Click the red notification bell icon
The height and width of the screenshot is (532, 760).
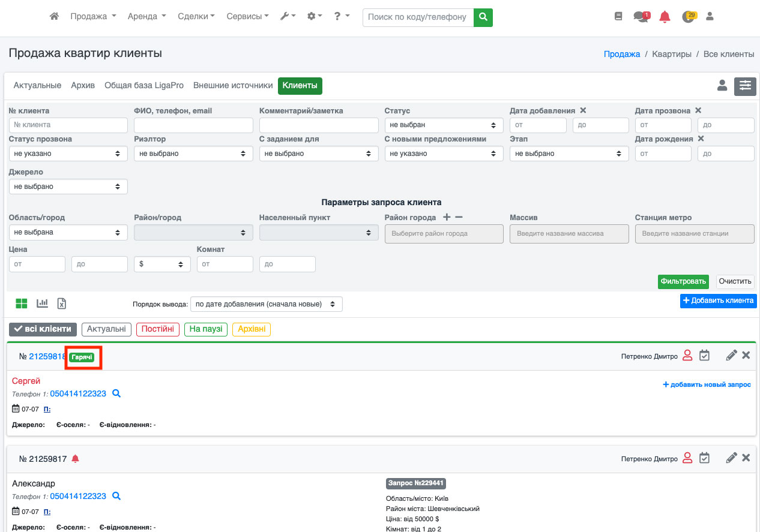click(665, 17)
